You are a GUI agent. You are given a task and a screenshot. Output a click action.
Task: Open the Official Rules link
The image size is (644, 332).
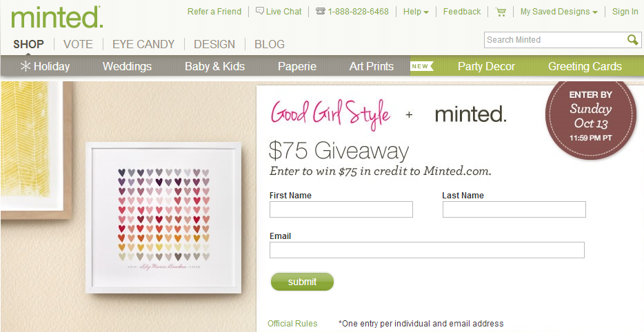coord(292,323)
